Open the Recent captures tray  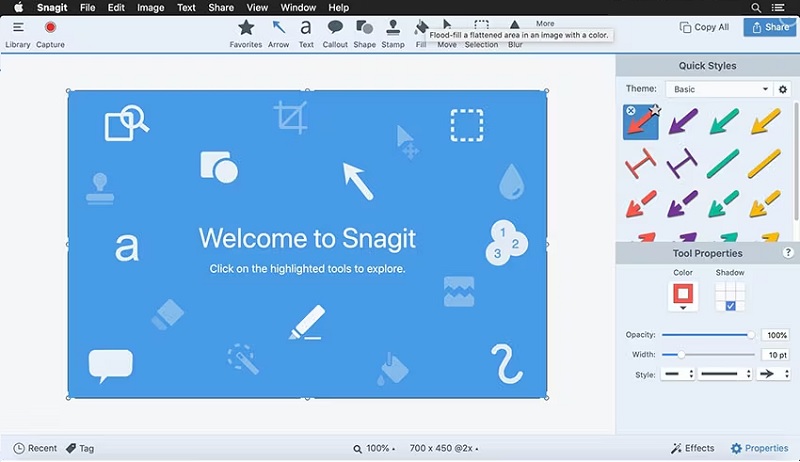pos(35,448)
